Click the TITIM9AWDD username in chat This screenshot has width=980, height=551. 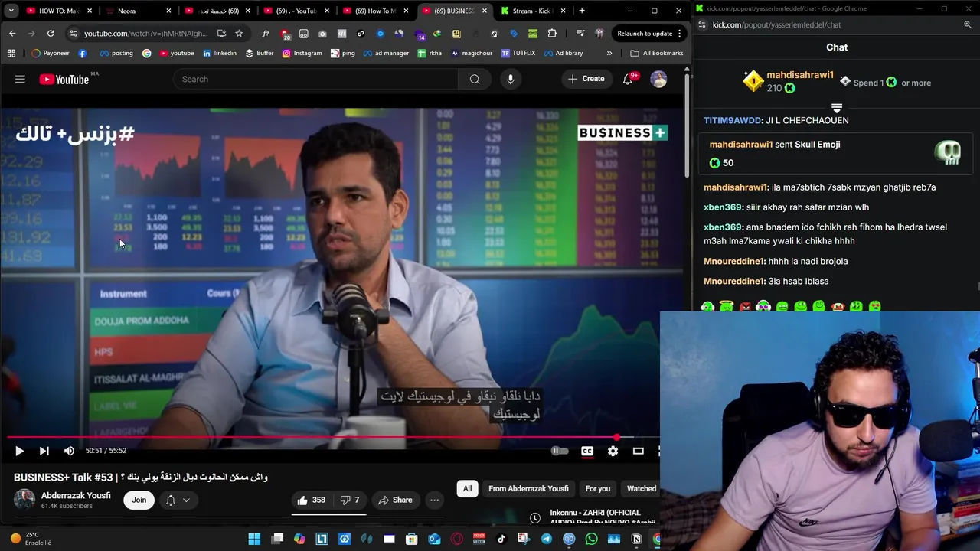(x=732, y=120)
